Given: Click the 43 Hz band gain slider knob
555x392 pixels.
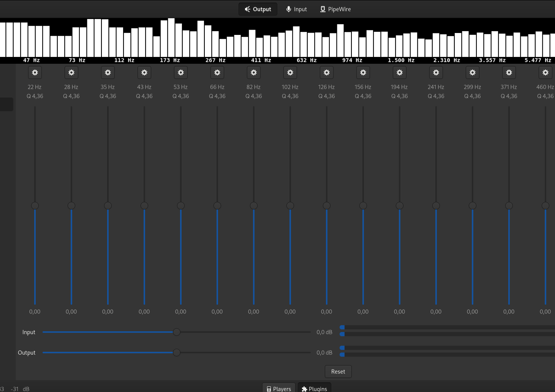Looking at the screenshot, I should pos(144,206).
